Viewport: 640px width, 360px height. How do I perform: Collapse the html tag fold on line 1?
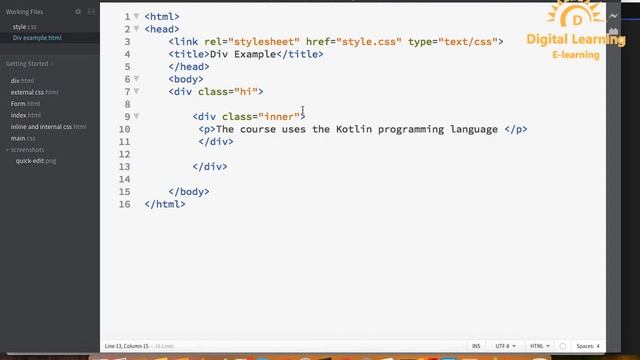(136, 16)
